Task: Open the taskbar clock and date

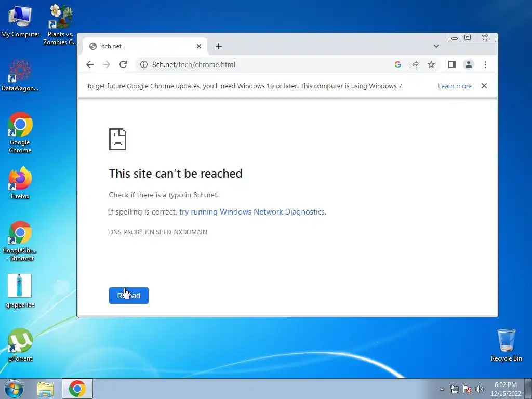Action: [506, 389]
